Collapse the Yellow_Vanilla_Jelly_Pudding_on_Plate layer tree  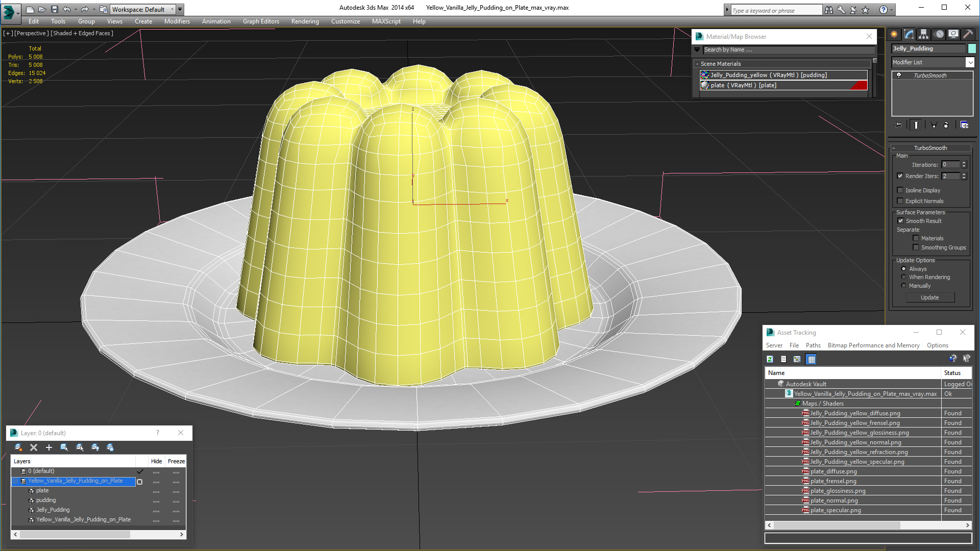15,481
